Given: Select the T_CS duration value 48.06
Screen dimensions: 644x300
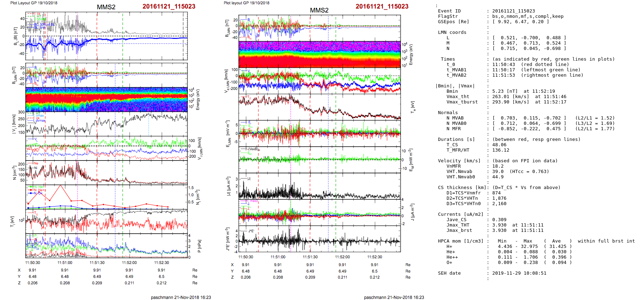Looking at the screenshot, I should tap(499, 145).
